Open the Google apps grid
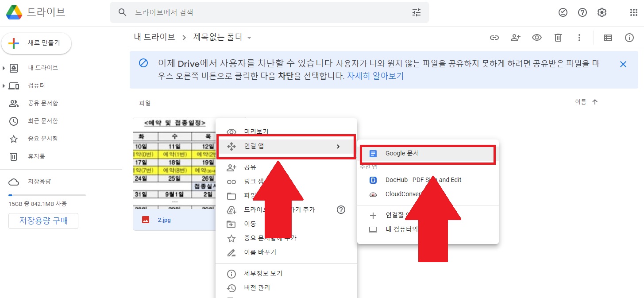644x298 pixels. pyautogui.click(x=633, y=12)
